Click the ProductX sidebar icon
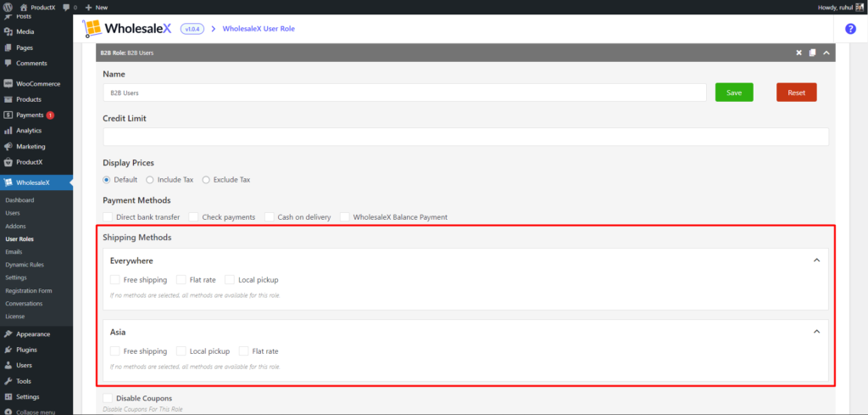This screenshot has width=868, height=415. coord(8,162)
